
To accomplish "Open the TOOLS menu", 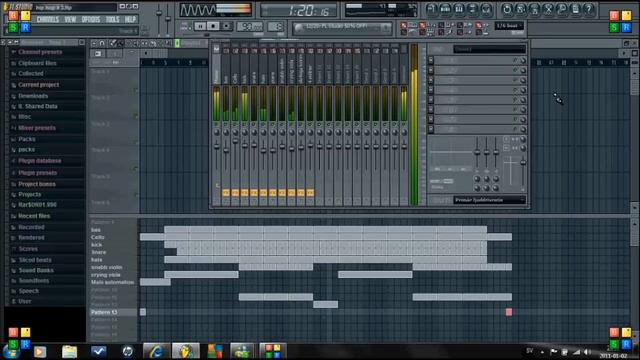I will [112, 19].
